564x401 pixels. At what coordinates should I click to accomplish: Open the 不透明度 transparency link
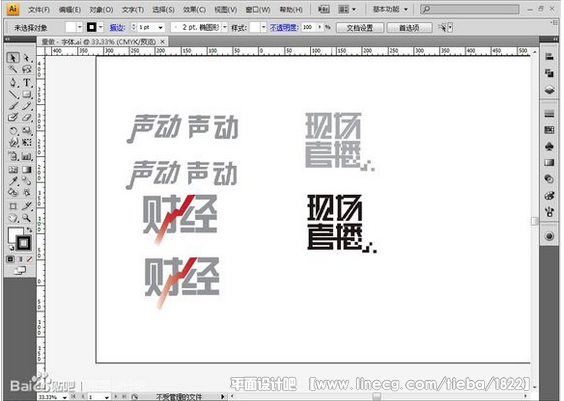284,27
